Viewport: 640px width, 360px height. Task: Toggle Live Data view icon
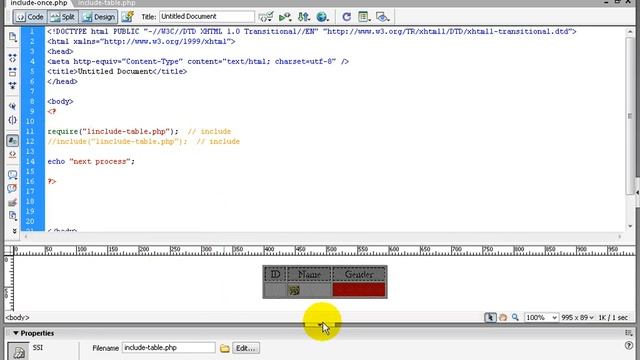128,17
